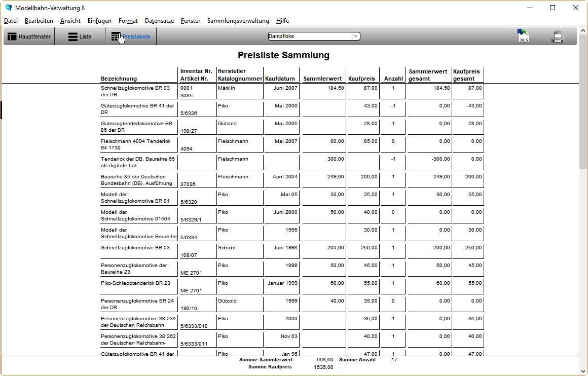This screenshot has height=376, width=588.
Task: Click the app icon in title bar
Action: (x=8, y=8)
